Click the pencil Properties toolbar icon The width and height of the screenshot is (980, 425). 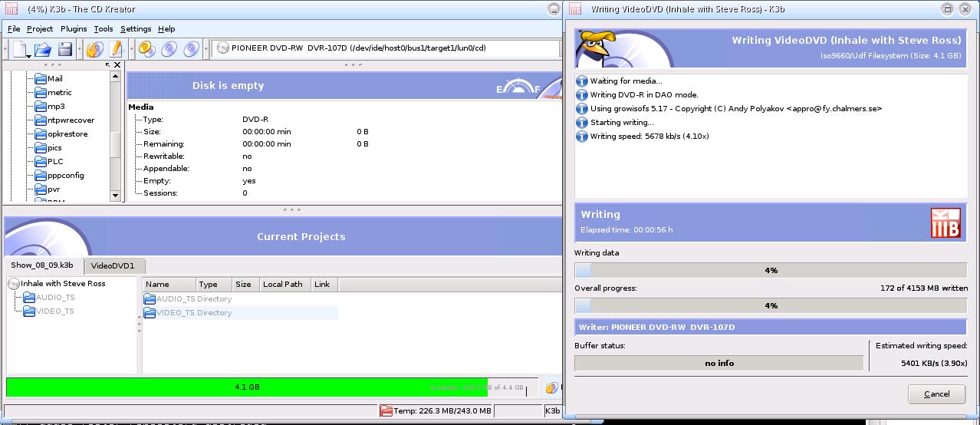tap(116, 49)
